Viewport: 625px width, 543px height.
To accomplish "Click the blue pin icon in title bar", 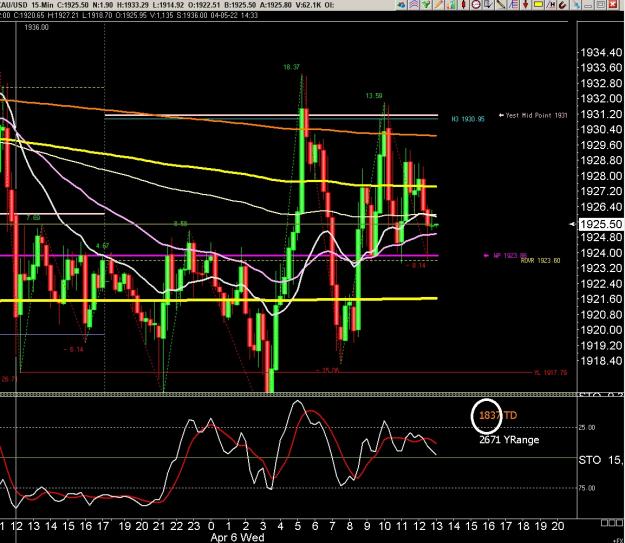I will 576,5.
